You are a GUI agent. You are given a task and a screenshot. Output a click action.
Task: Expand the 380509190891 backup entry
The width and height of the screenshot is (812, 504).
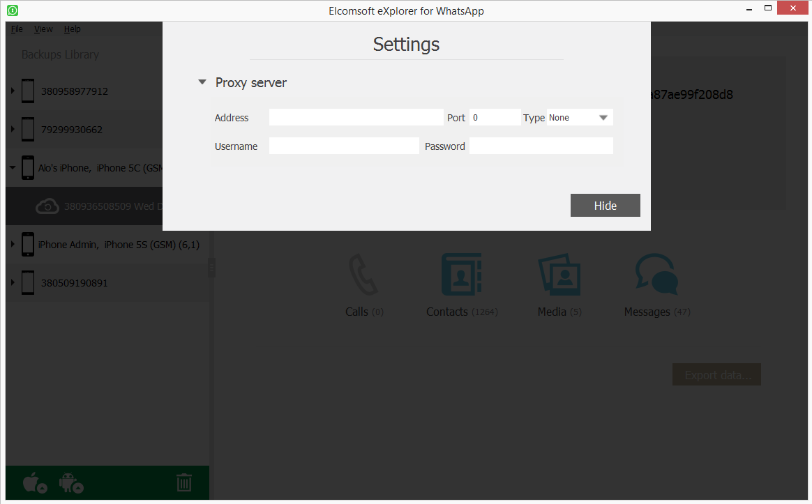click(x=13, y=282)
